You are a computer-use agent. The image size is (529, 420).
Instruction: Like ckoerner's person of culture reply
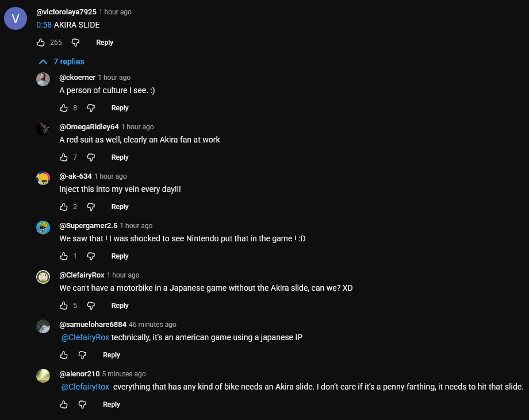(64, 108)
